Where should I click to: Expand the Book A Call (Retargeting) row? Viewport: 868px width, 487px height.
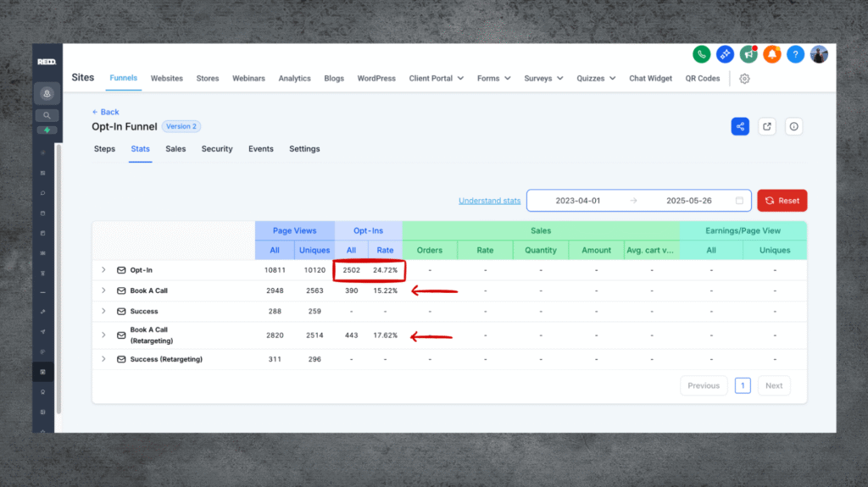103,335
